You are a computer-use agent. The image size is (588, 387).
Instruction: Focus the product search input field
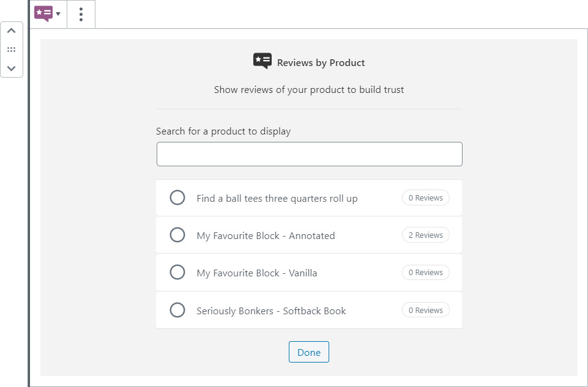[x=309, y=154]
